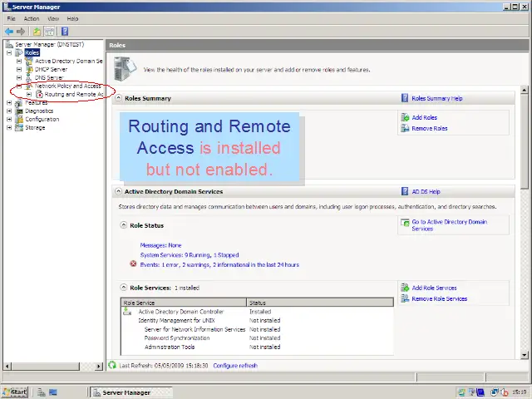Click the Roles Summary Help icon
Screen dimensions: 532x399
tap(405, 98)
